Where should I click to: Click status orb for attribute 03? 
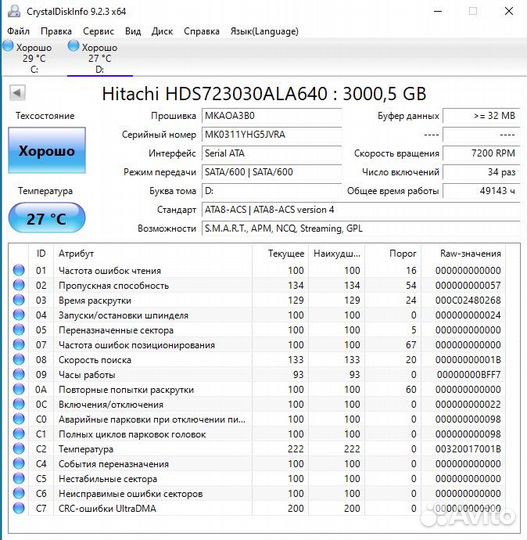click(x=19, y=300)
